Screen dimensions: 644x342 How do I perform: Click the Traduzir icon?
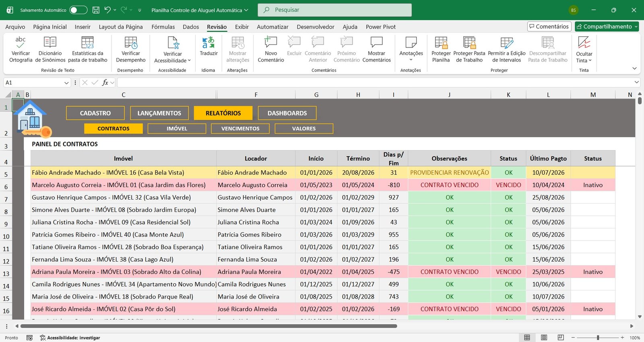click(208, 42)
